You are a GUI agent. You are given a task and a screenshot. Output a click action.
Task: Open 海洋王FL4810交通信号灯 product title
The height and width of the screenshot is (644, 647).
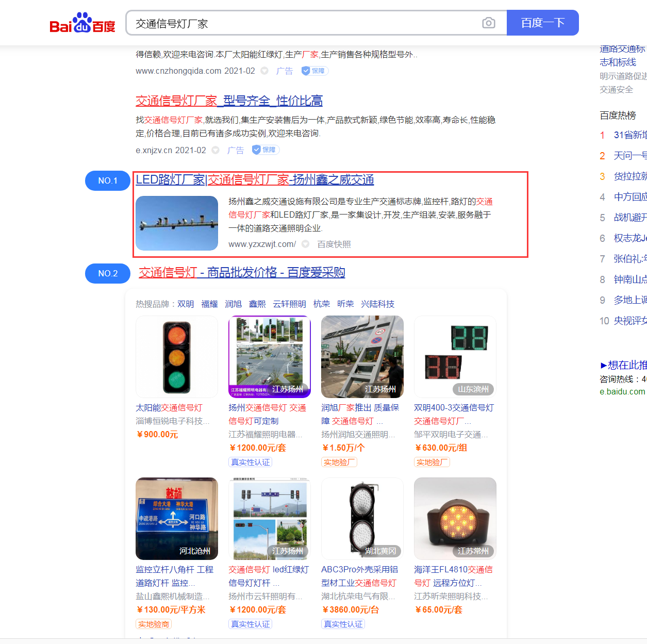453,576
